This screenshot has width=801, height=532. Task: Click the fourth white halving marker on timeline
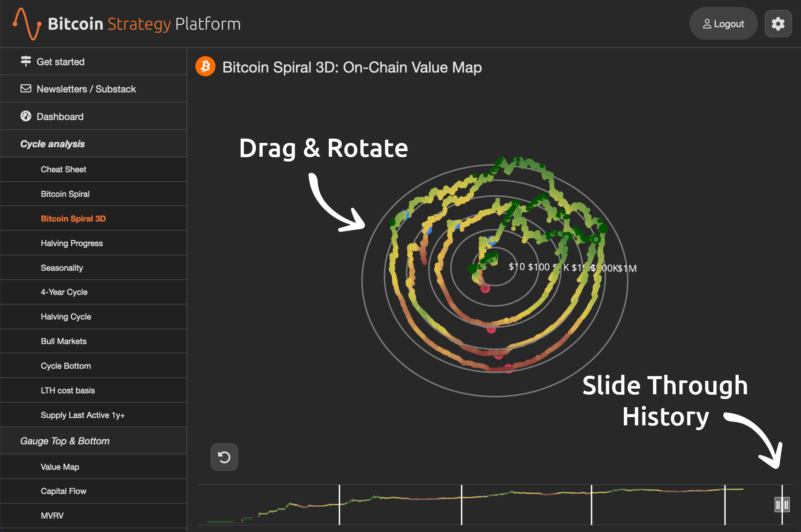(725, 505)
